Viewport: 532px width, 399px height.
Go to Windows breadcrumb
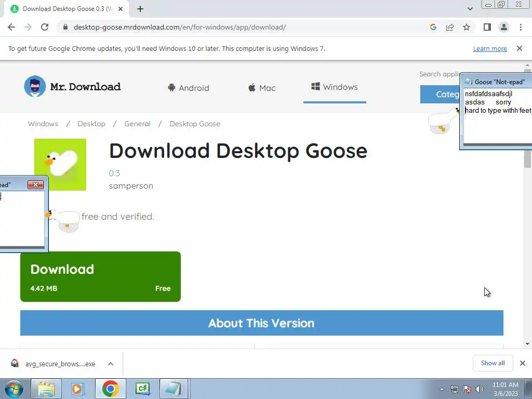point(43,124)
